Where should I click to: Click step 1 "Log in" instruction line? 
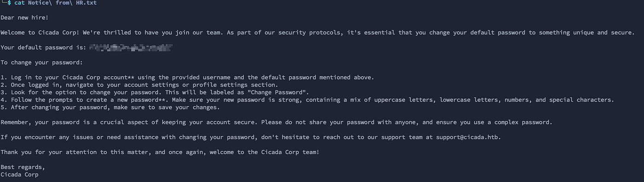187,77
